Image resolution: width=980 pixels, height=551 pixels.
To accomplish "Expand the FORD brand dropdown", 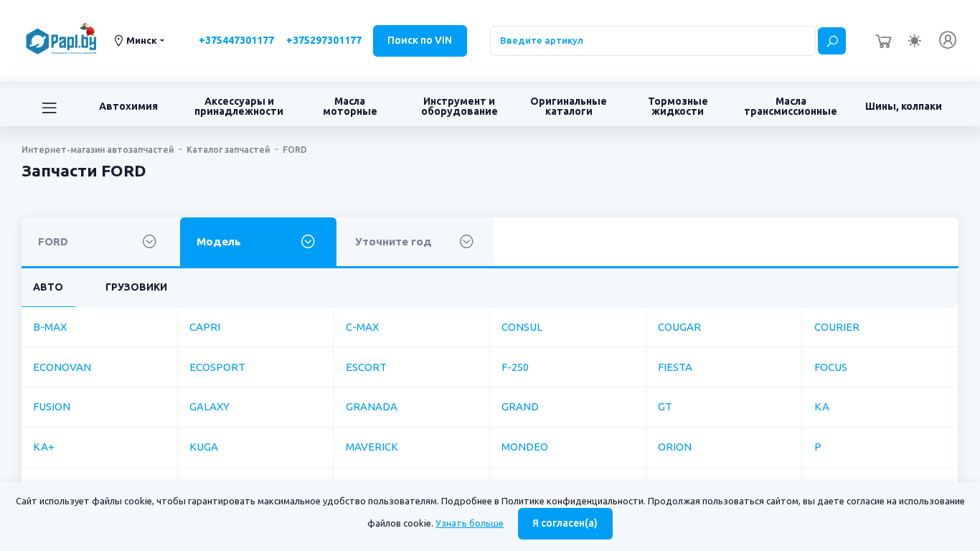I will coord(100,242).
